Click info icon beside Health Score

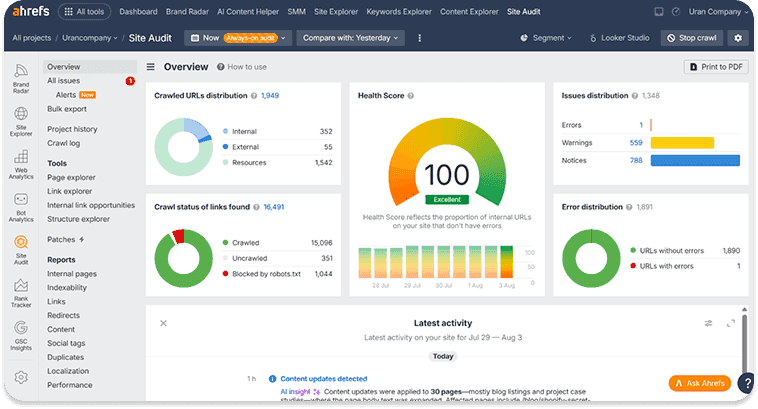click(410, 96)
